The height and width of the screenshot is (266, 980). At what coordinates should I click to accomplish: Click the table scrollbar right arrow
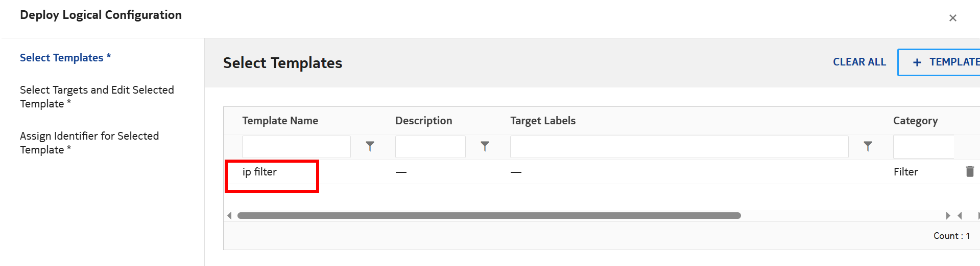point(948,215)
